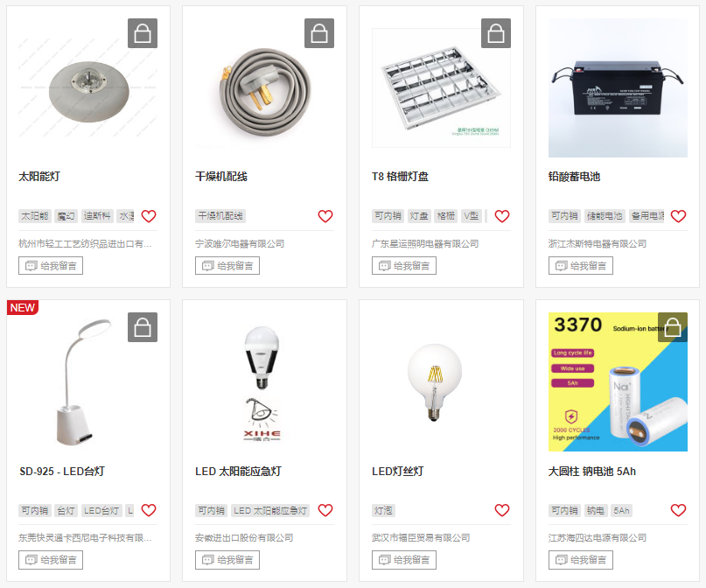Click the shopping bag icon on 太阳能灯 card

point(143,33)
